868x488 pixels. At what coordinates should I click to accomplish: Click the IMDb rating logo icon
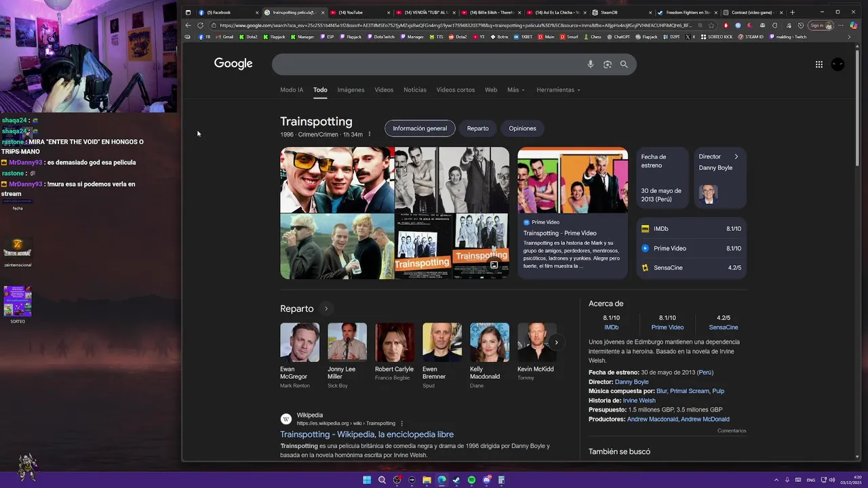pyautogui.click(x=646, y=229)
